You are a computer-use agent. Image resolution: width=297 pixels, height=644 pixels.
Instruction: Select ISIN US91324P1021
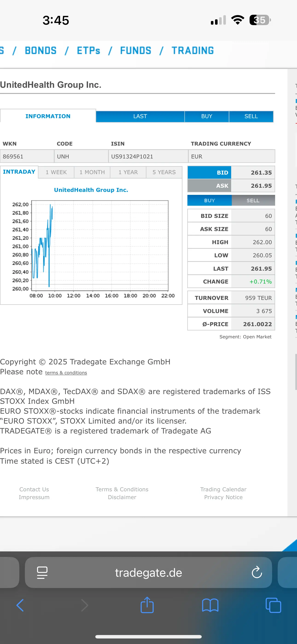click(132, 156)
